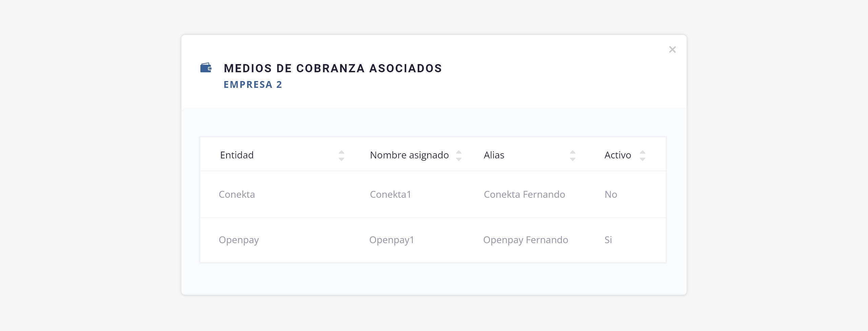868x331 pixels.
Task: Click the Activo column header
Action: (618, 155)
